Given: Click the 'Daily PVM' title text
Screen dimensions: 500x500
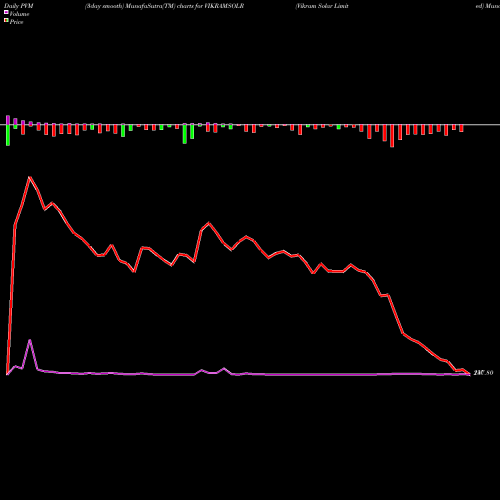Looking at the screenshot, I should pos(19,6).
